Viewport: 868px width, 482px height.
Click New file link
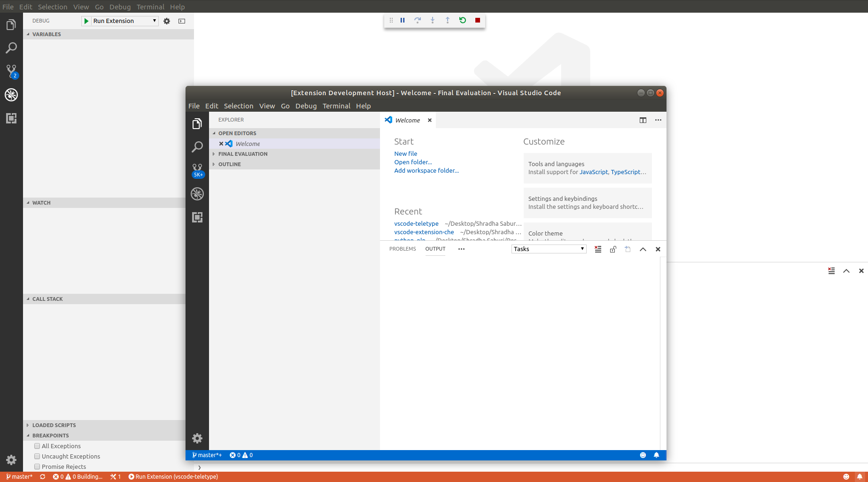pos(406,154)
